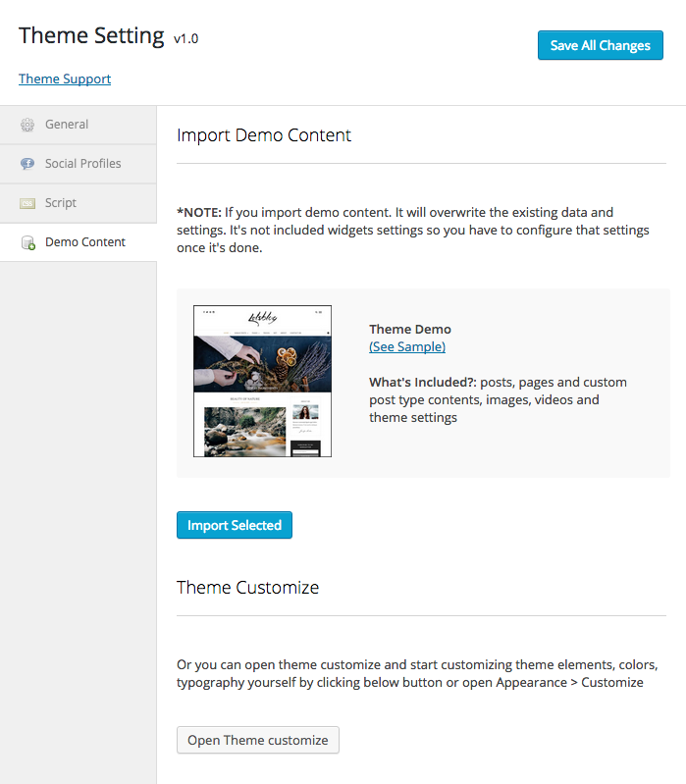686x784 pixels.
Task: Click the Import Demo Content heading
Action: [264, 135]
